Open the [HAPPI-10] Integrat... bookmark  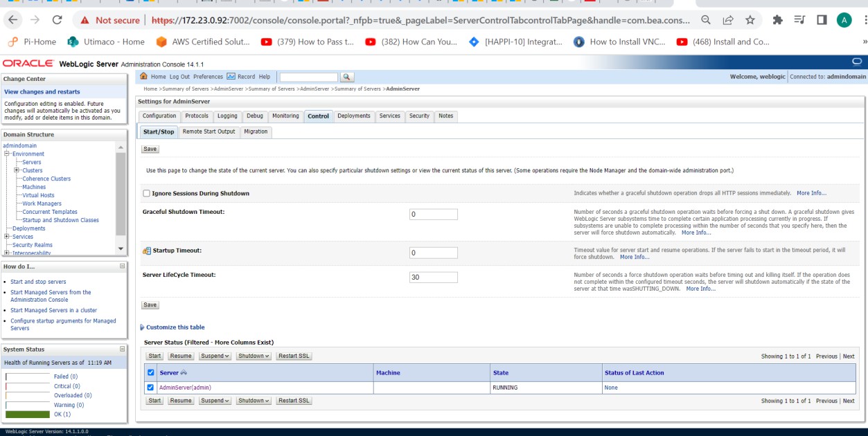pos(515,42)
